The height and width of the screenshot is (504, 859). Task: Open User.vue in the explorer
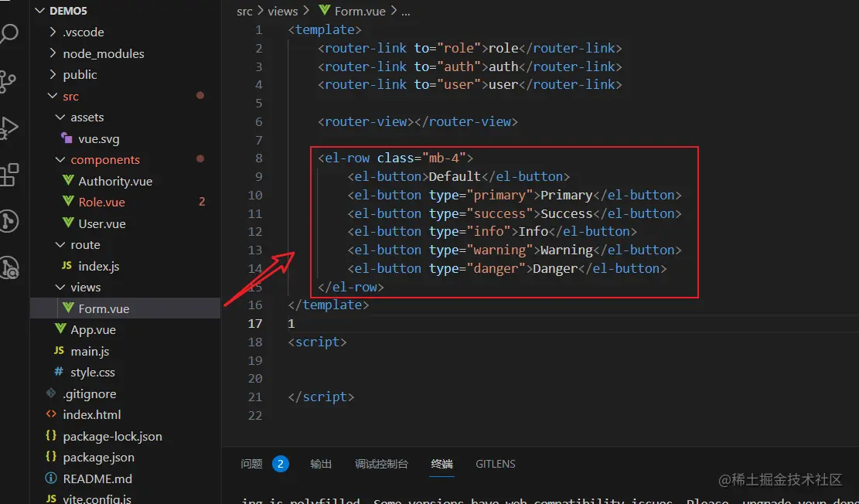102,223
